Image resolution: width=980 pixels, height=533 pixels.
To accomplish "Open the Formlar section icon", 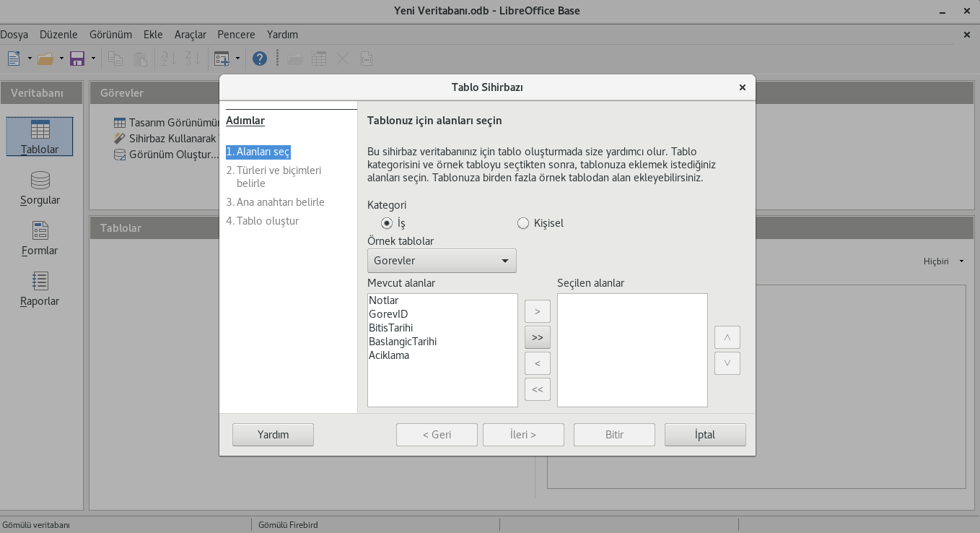I will coord(40,238).
